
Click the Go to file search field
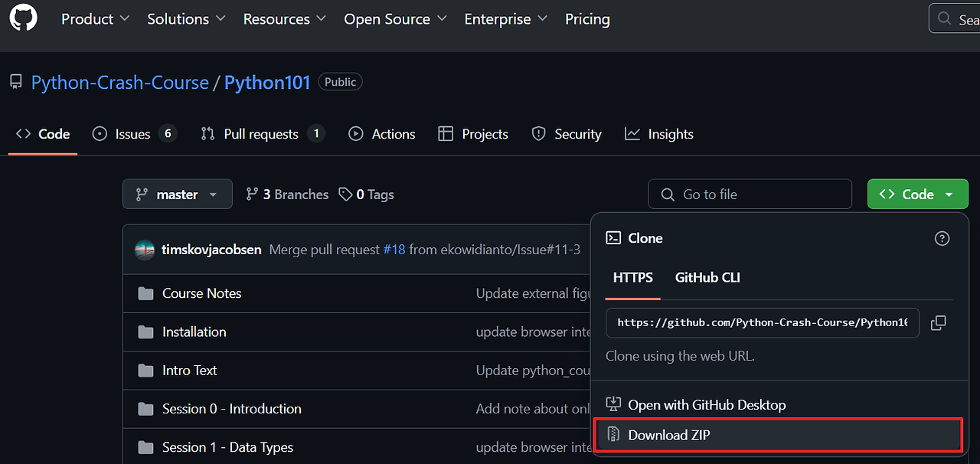750,194
